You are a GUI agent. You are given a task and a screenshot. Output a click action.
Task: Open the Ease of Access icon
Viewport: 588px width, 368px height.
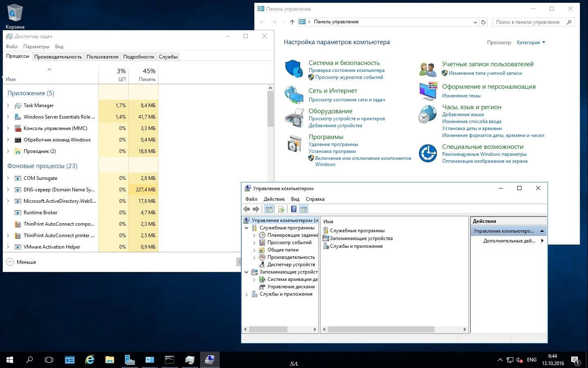point(428,153)
